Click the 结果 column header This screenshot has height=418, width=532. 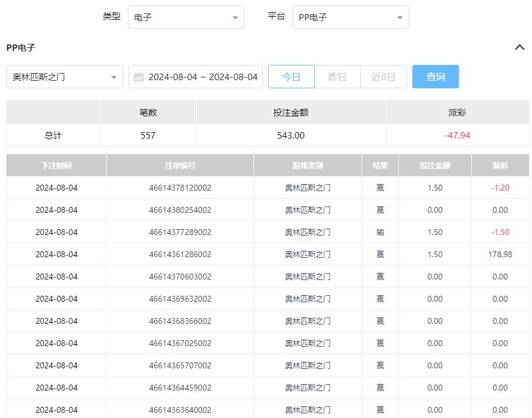380,165
